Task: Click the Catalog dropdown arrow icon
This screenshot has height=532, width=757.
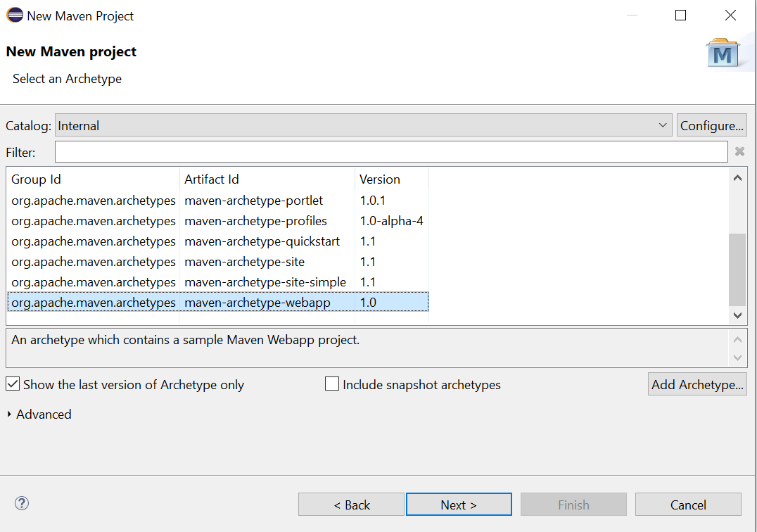Action: click(662, 125)
